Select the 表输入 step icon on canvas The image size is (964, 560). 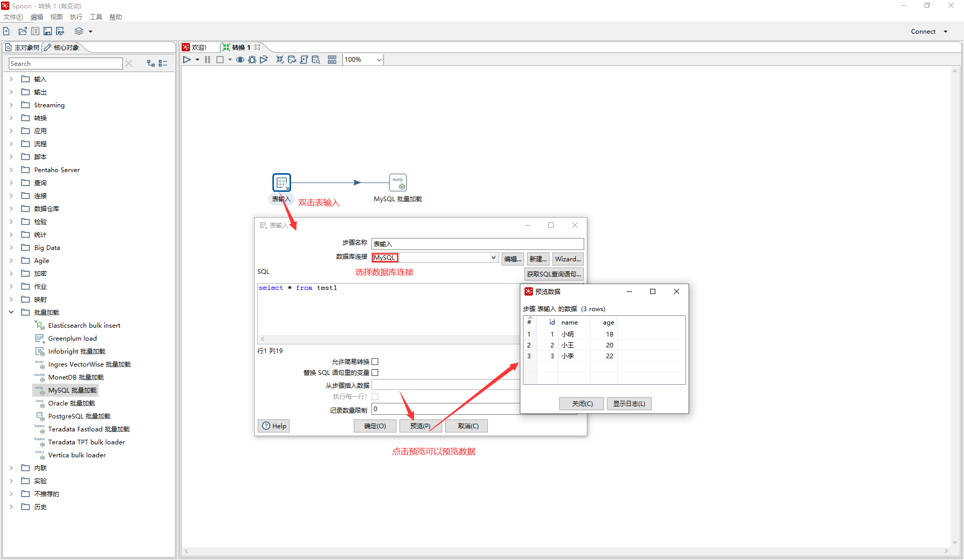(282, 183)
